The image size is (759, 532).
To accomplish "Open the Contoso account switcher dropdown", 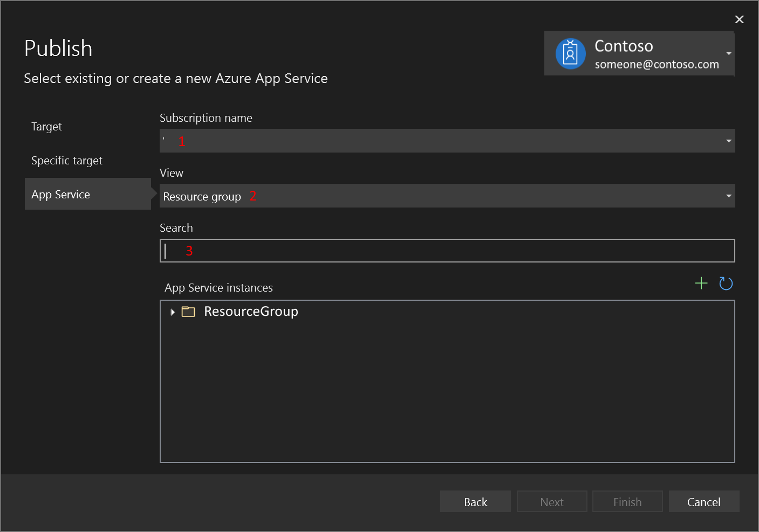I will [728, 53].
